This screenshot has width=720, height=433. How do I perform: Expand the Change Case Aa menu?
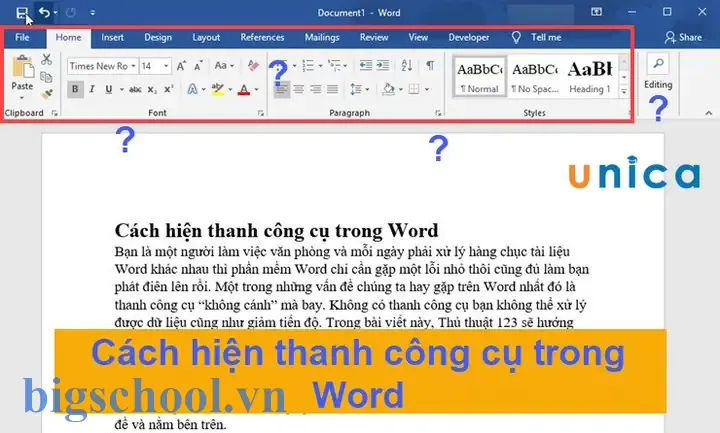224,66
